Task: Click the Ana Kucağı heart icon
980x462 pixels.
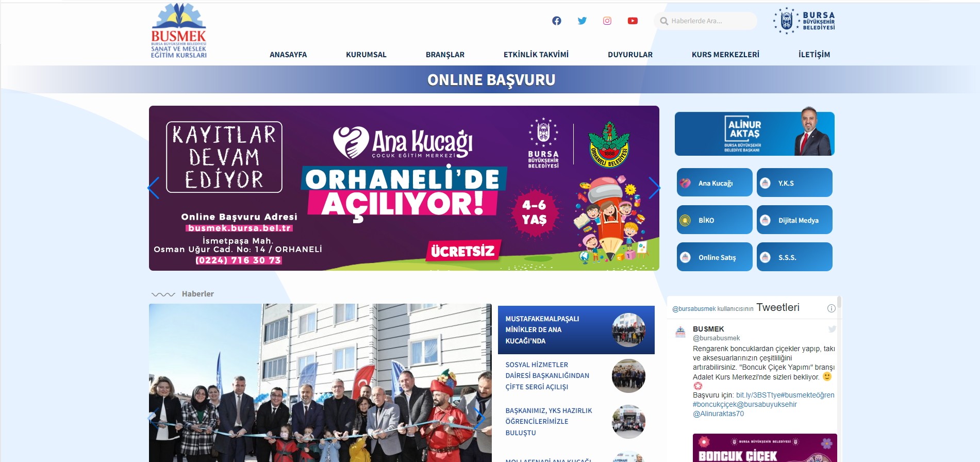Action: pyautogui.click(x=685, y=183)
